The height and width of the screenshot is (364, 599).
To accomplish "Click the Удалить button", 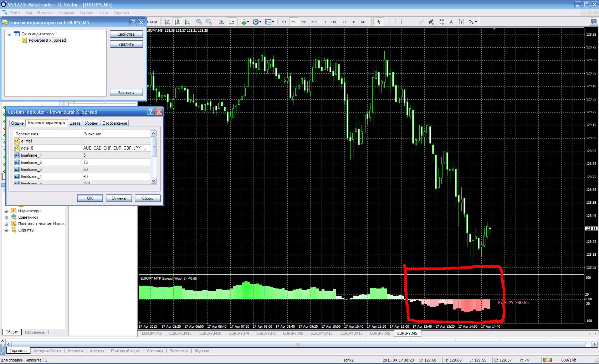I will click(126, 44).
